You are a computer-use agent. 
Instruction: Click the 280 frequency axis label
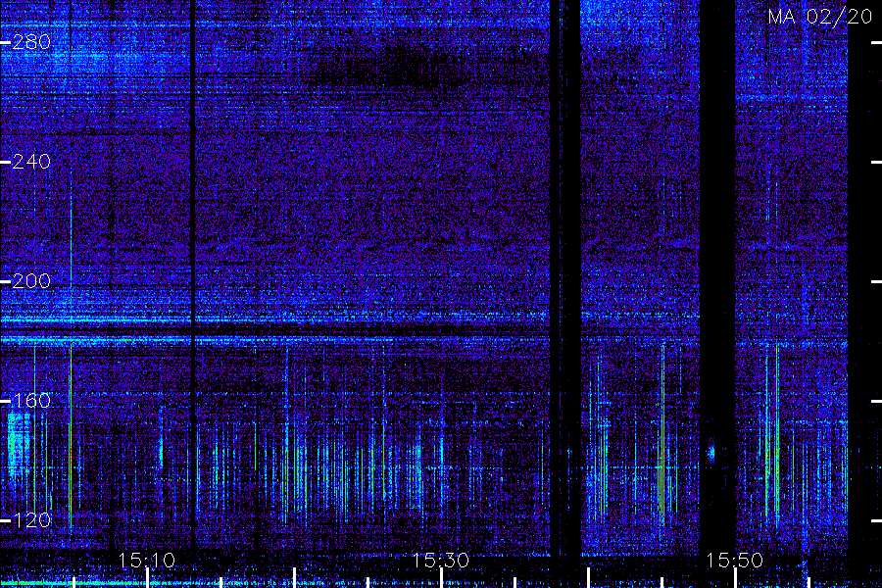tap(31, 42)
